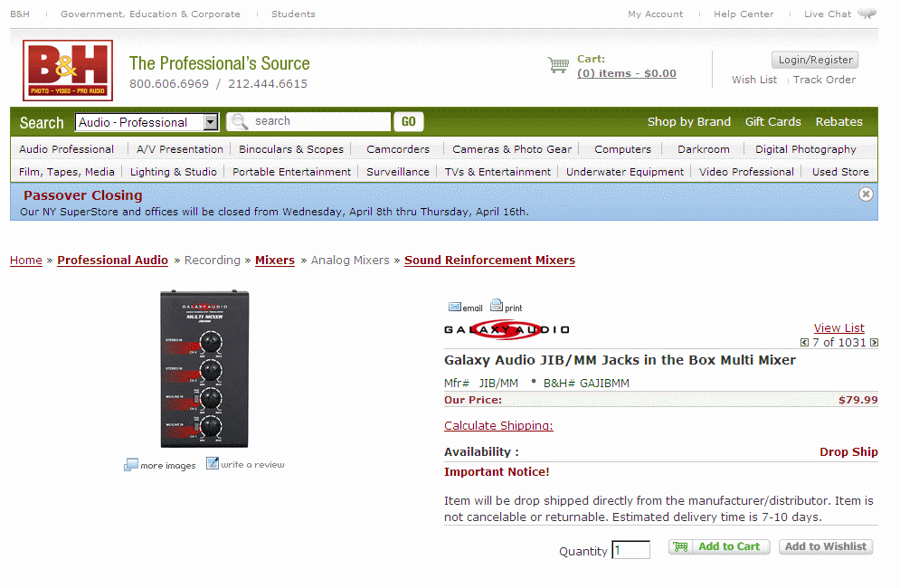Click Add to Cart button
Screen dimensions: 900x588
[x=718, y=546]
